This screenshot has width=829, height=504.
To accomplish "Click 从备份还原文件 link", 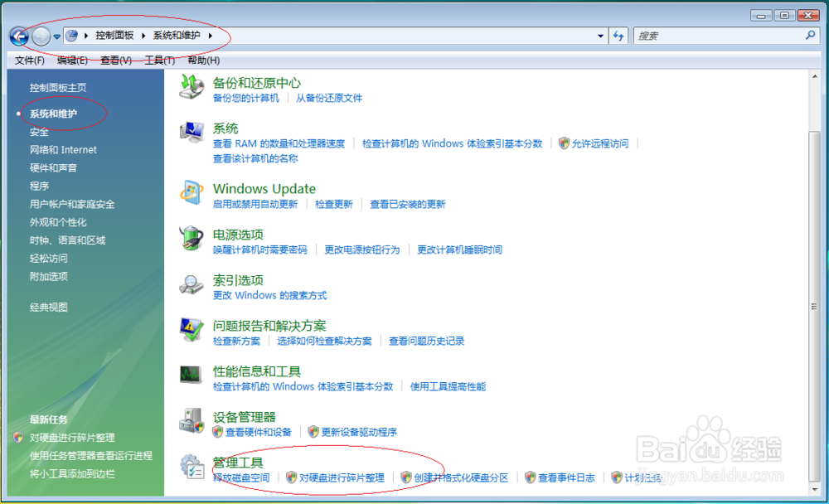I will point(329,98).
